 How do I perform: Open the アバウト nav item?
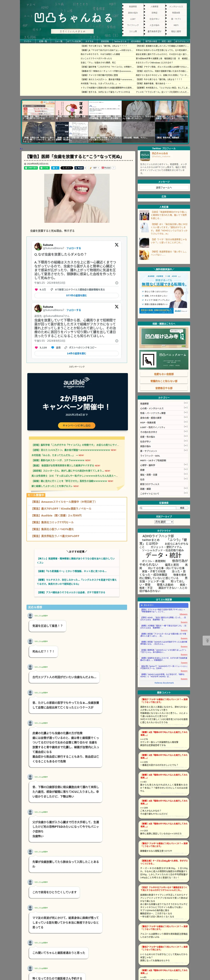tap(28, 41)
